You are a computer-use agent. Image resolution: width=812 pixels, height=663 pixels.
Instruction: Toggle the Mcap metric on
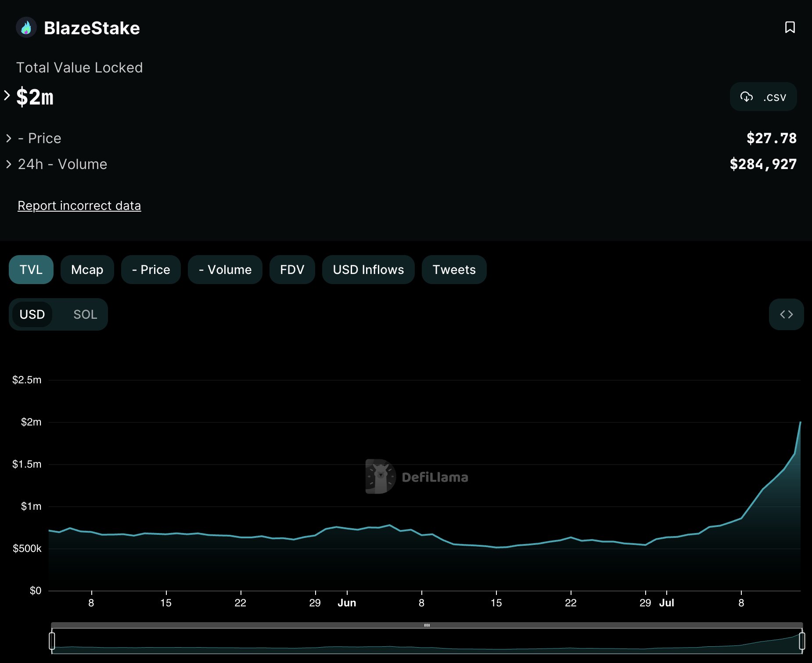[x=87, y=270]
